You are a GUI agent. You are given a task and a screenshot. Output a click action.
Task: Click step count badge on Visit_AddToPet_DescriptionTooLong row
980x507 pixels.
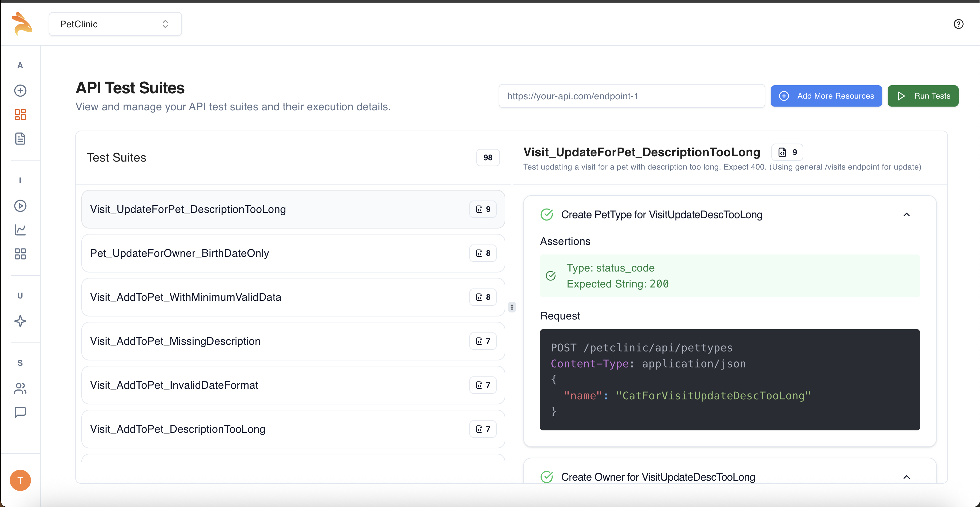point(483,429)
